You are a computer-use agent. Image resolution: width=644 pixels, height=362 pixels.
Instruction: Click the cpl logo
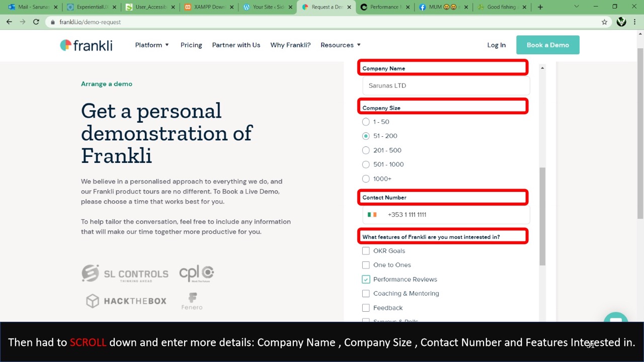tap(197, 273)
